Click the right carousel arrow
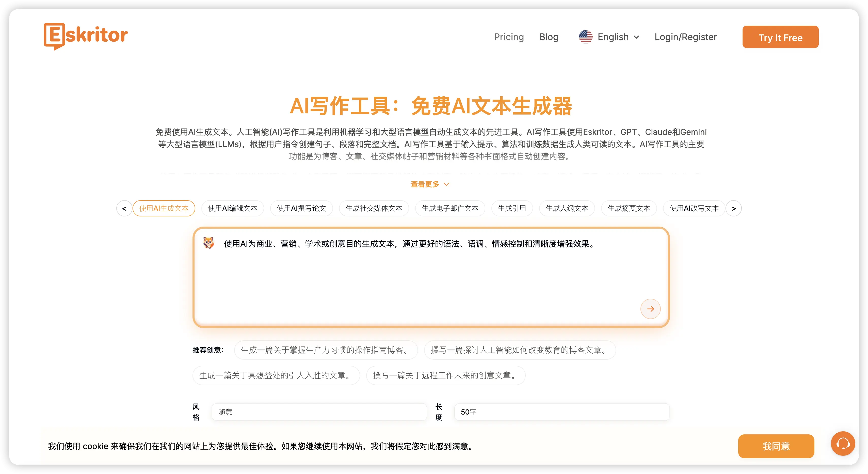The width and height of the screenshot is (868, 474). click(x=734, y=208)
